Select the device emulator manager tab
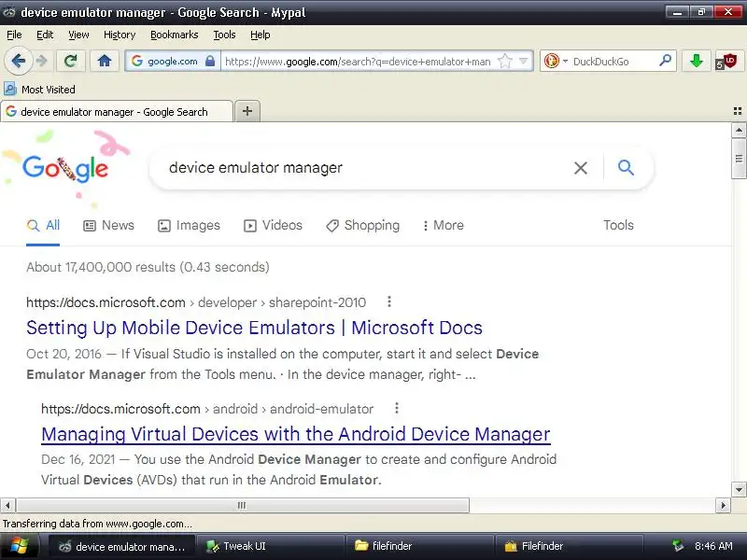The width and height of the screenshot is (747, 560). click(x=117, y=111)
